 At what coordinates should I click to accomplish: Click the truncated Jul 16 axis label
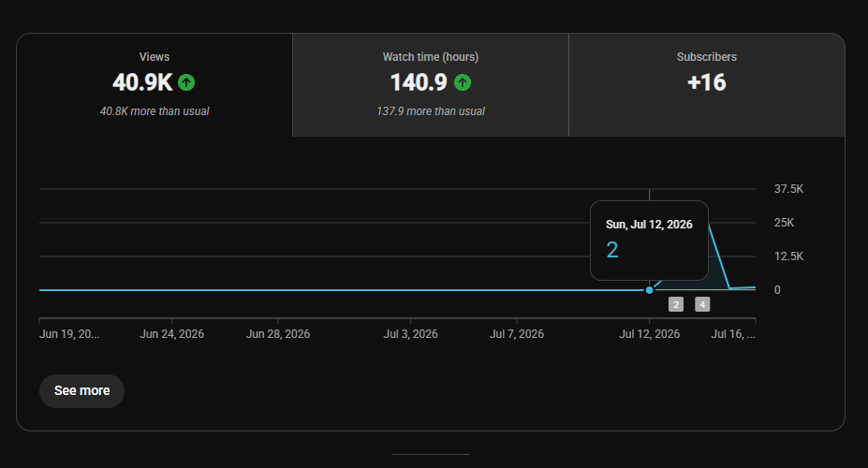point(733,334)
